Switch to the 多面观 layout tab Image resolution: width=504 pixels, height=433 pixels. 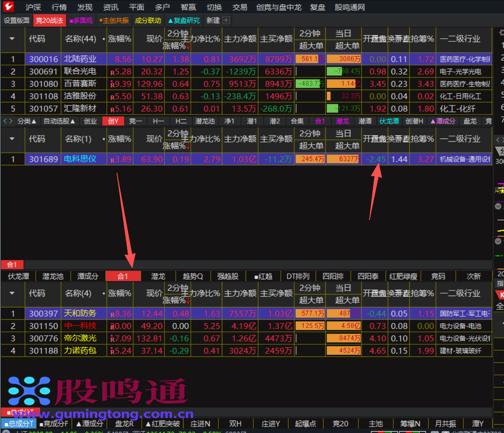coord(81,21)
